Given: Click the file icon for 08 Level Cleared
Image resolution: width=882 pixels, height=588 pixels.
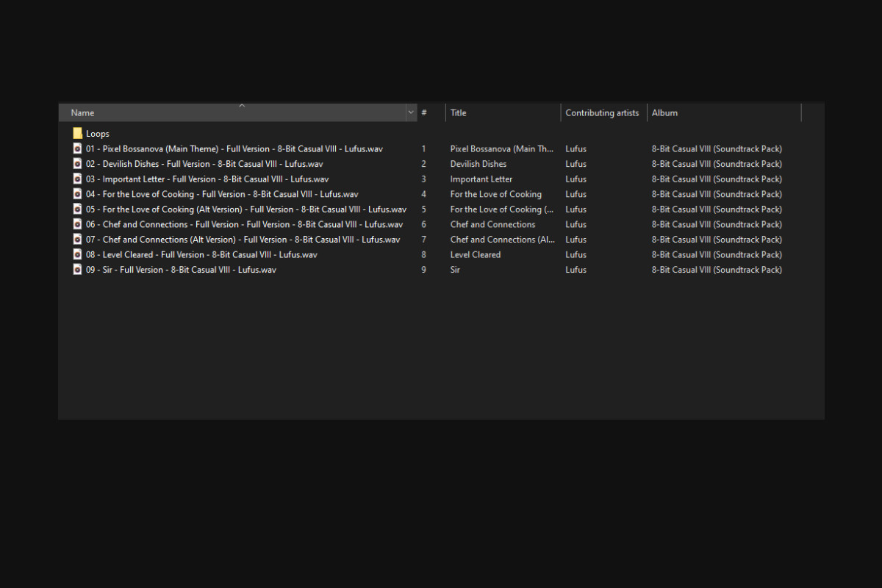Looking at the screenshot, I should pos(77,254).
